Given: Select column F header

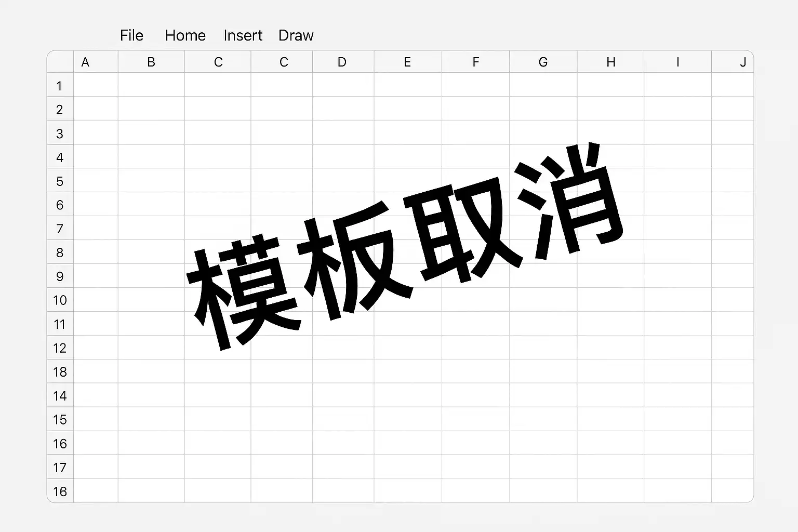Looking at the screenshot, I should 476,62.
